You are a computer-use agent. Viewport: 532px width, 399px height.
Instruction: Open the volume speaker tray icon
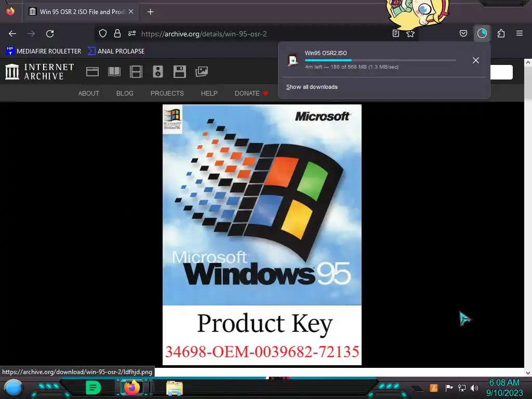pos(474,388)
